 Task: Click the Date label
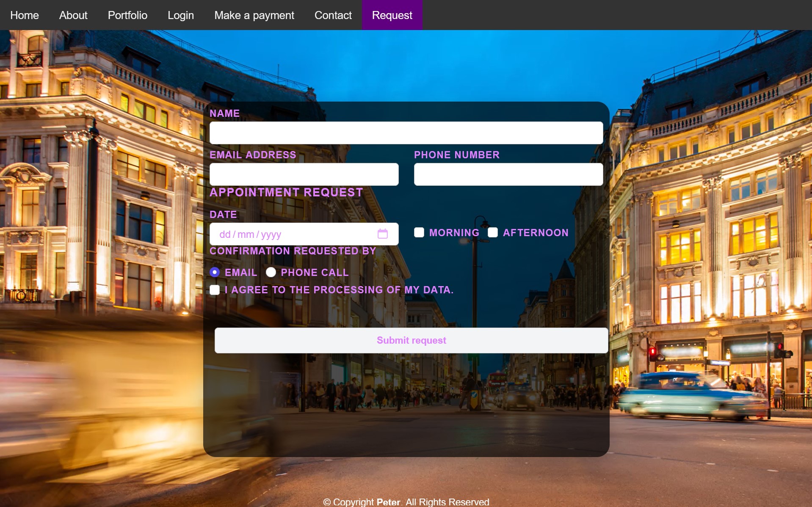(223, 215)
